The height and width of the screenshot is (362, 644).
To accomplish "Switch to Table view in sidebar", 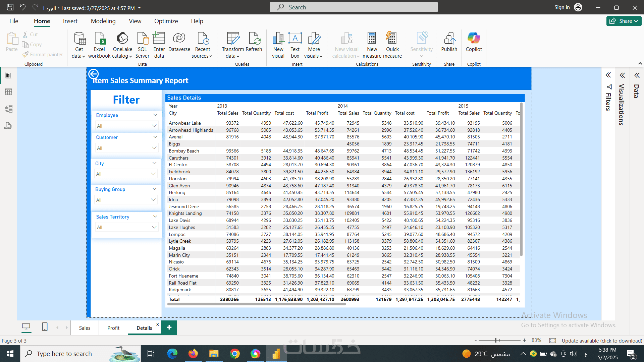I will (x=8, y=92).
